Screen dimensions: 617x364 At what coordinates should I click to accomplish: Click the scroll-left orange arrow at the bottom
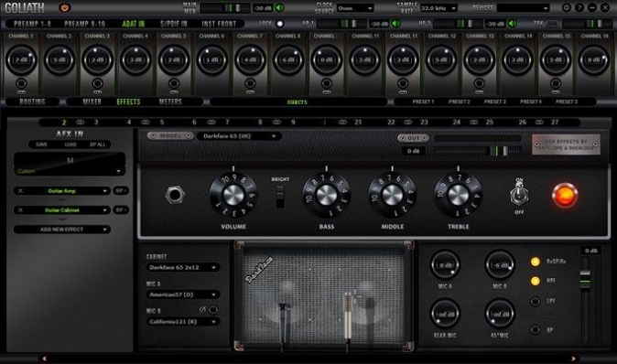click(x=45, y=359)
